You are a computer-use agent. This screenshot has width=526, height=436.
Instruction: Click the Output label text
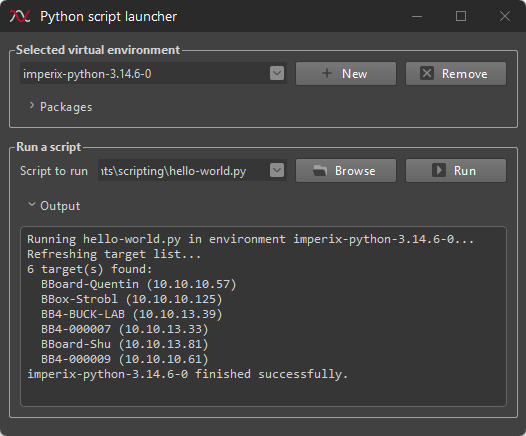60,206
